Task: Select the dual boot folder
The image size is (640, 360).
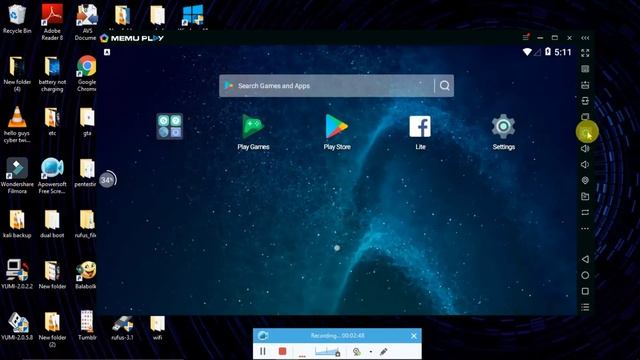Action: click(52, 224)
